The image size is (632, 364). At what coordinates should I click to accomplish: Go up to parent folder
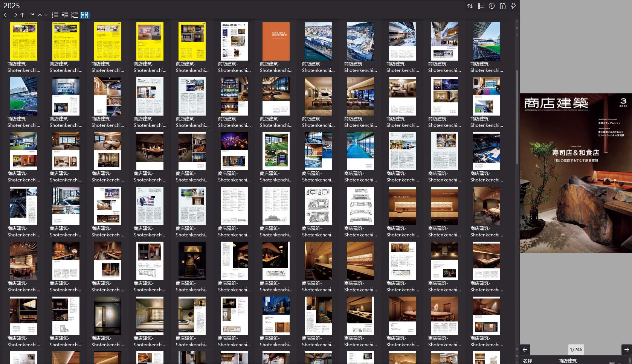[23, 15]
